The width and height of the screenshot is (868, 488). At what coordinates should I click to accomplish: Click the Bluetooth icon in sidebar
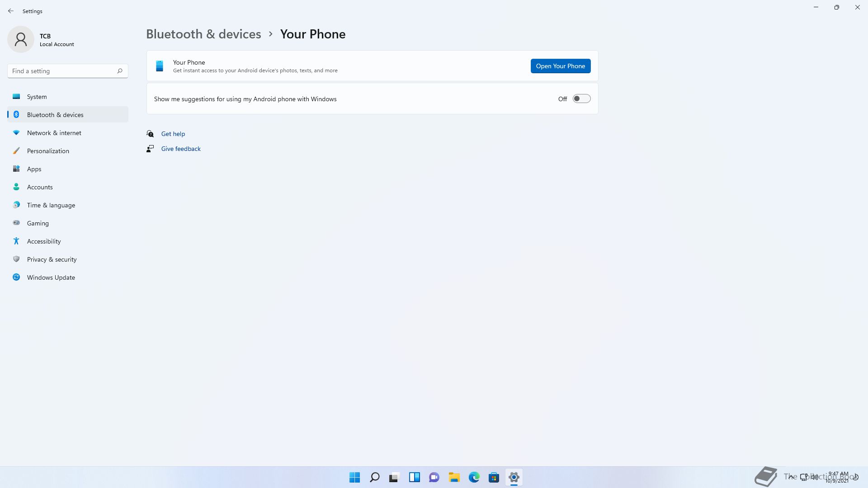pos(16,115)
